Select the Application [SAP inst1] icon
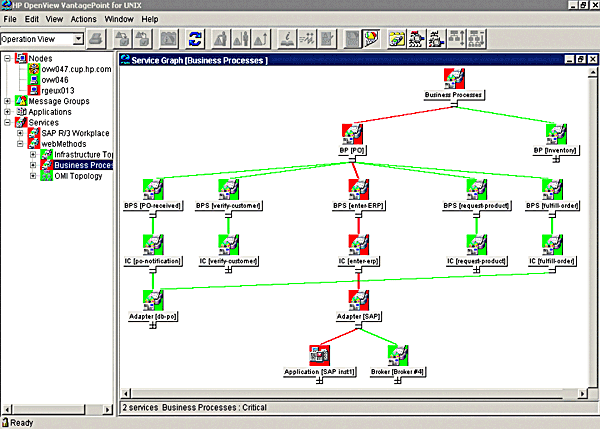Image resolution: width=600 pixels, height=429 pixels. click(320, 354)
